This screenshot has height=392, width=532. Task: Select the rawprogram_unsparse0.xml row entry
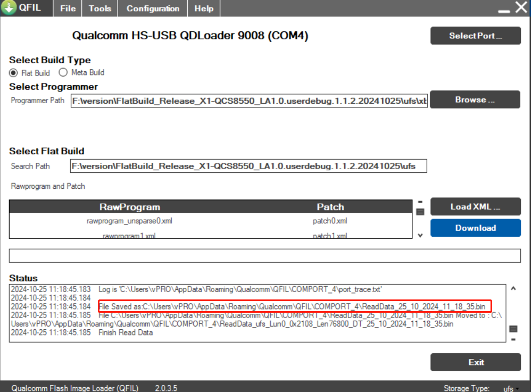coord(129,221)
